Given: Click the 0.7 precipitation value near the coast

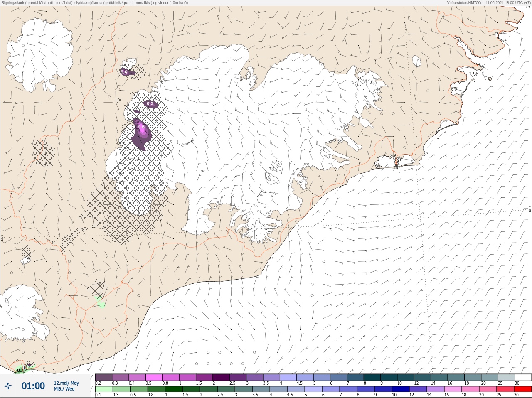Looking at the screenshot, I should pyautogui.click(x=20, y=370).
